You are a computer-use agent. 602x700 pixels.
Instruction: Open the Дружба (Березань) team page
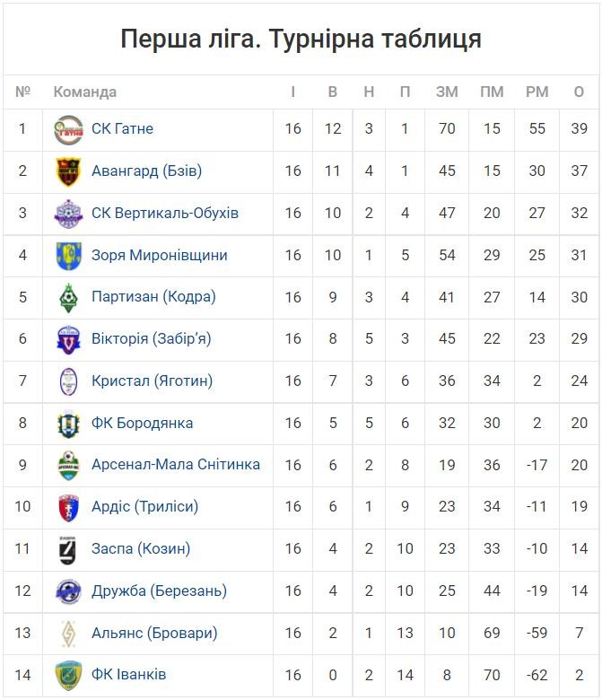coord(159,591)
